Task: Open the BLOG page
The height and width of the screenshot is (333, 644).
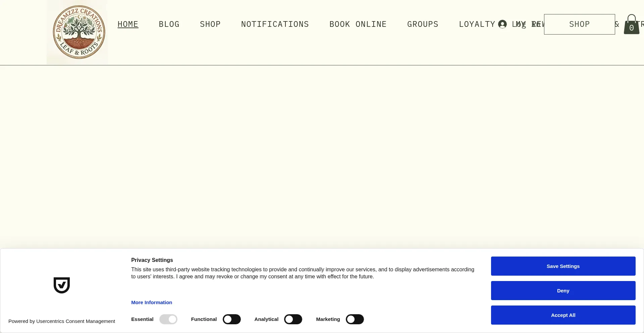Action: [x=169, y=24]
